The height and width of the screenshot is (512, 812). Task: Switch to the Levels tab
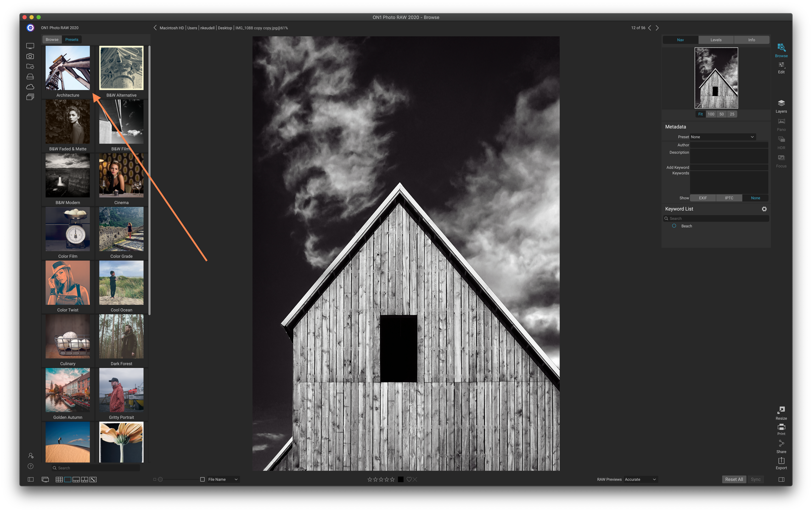(716, 40)
